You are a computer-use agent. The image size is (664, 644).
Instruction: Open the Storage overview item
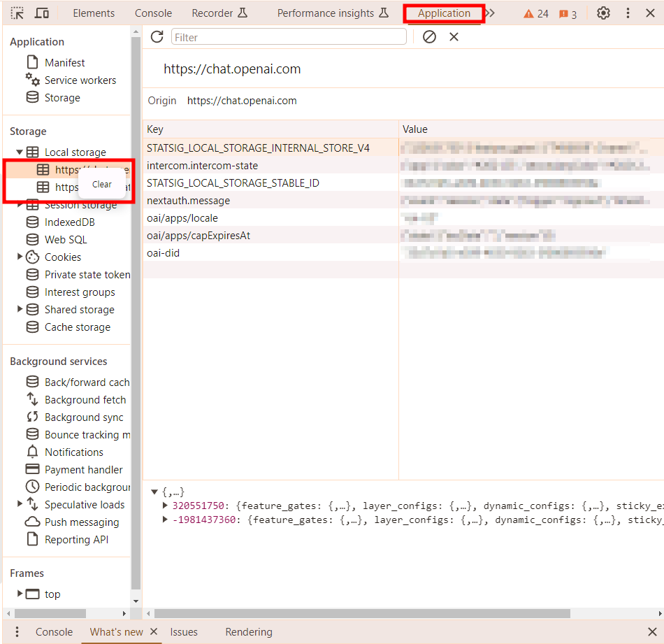pos(62,98)
